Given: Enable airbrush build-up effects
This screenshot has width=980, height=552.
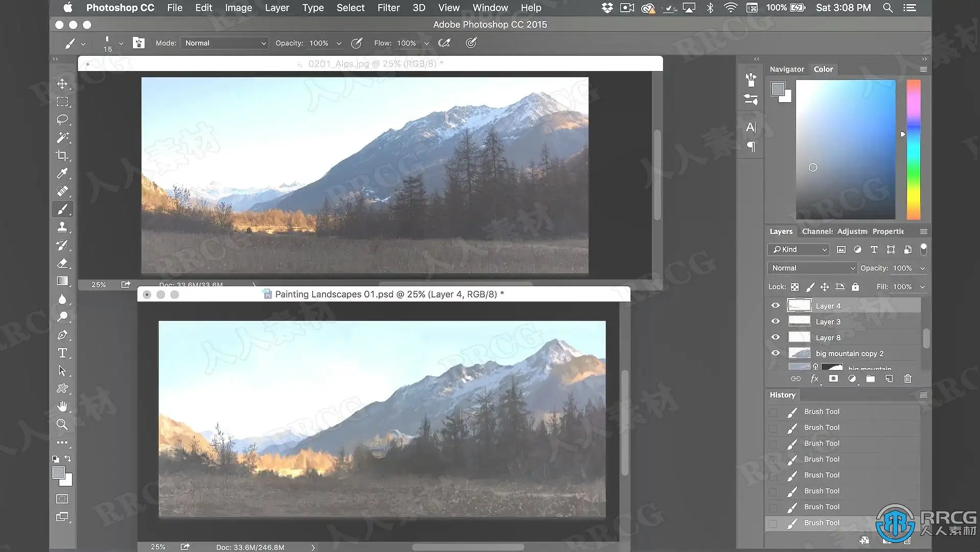Looking at the screenshot, I should (445, 43).
